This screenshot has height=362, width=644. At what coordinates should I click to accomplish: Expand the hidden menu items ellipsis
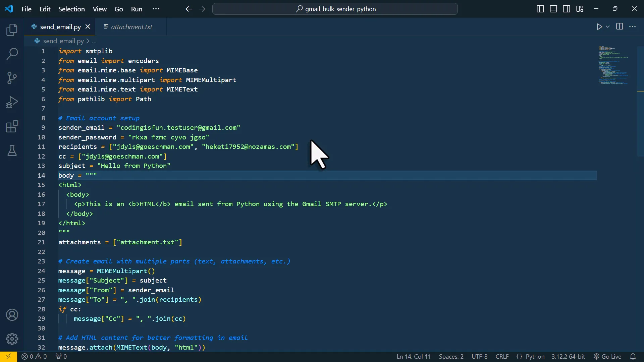tap(156, 9)
